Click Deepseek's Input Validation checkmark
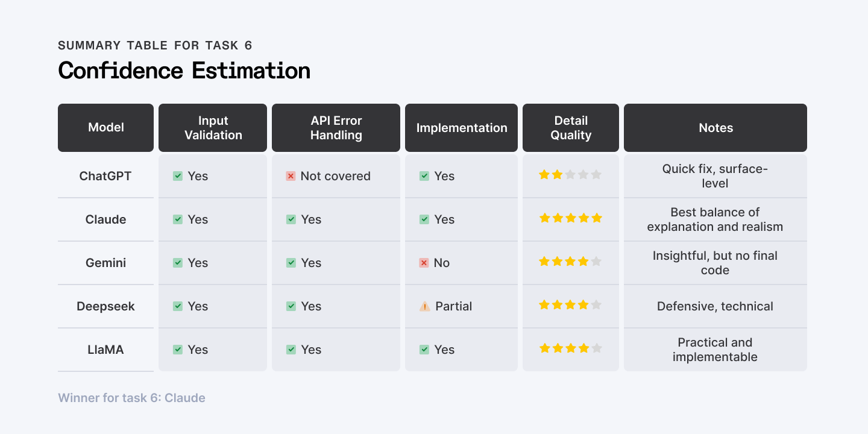Screen dimensions: 868x434 pyautogui.click(x=178, y=306)
